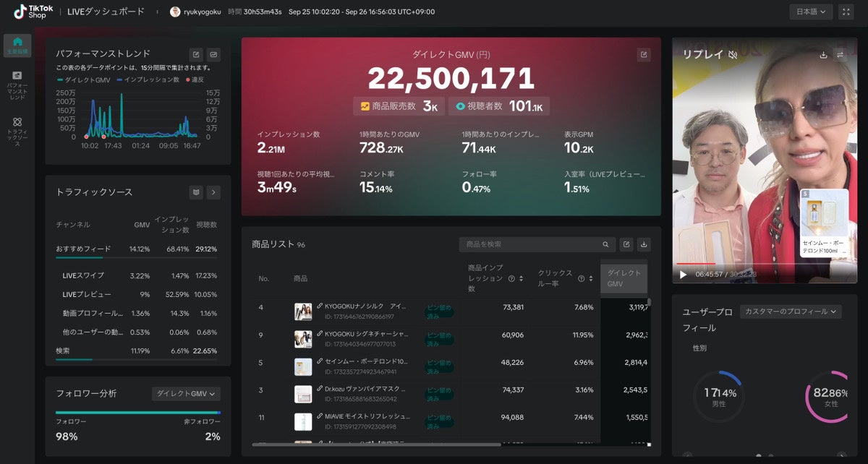Click the 視聴者数 101.1K badge
The width and height of the screenshot is (868, 464).
tap(498, 106)
